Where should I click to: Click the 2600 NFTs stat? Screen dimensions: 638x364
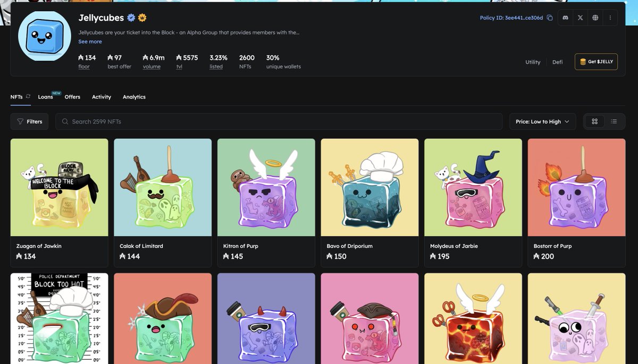247,62
